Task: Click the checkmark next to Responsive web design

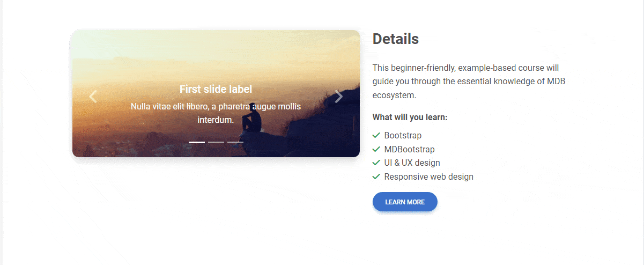Action: tap(376, 176)
